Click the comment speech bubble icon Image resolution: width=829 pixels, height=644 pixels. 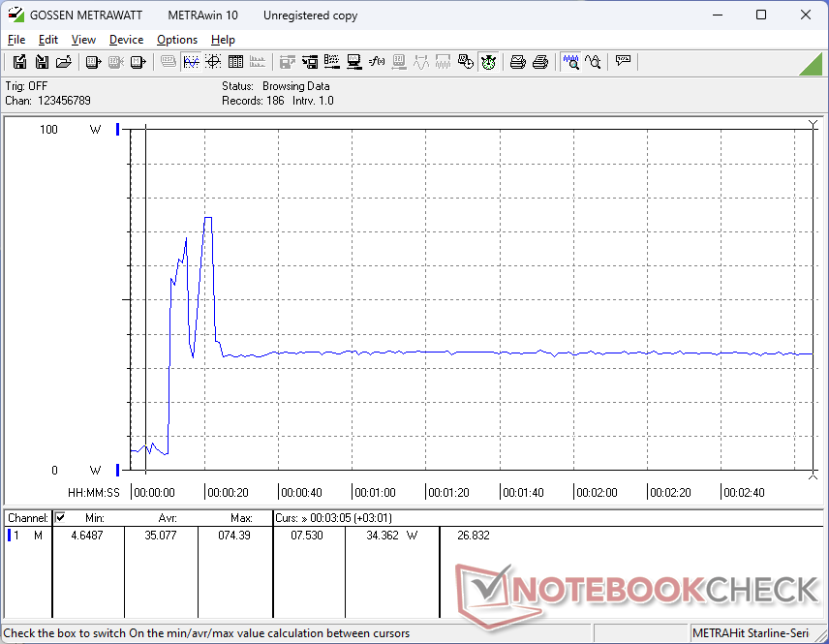click(x=623, y=62)
